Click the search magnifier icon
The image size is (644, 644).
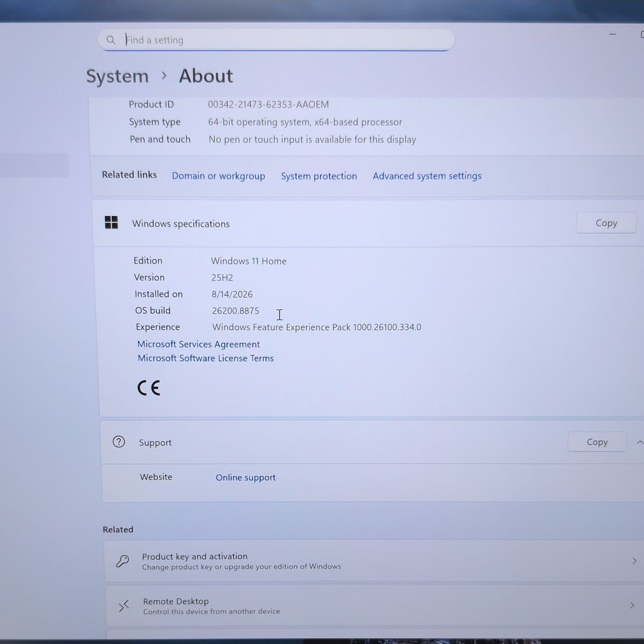pyautogui.click(x=111, y=40)
